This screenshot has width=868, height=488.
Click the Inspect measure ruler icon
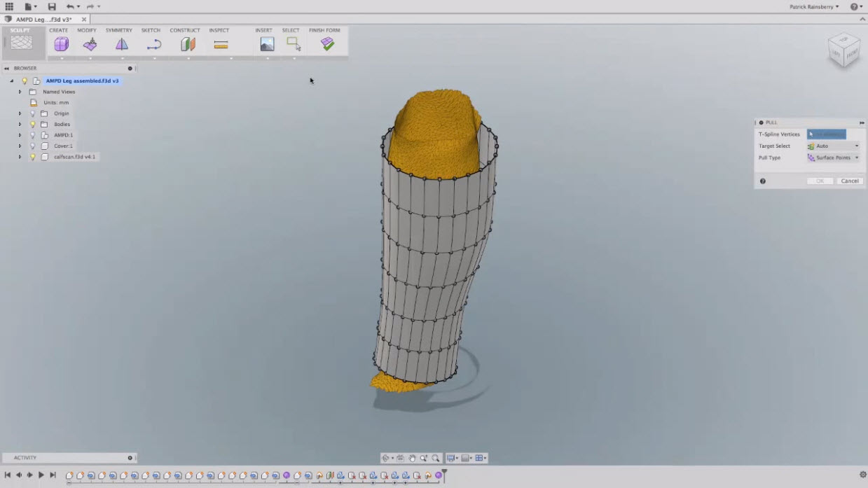click(x=221, y=44)
